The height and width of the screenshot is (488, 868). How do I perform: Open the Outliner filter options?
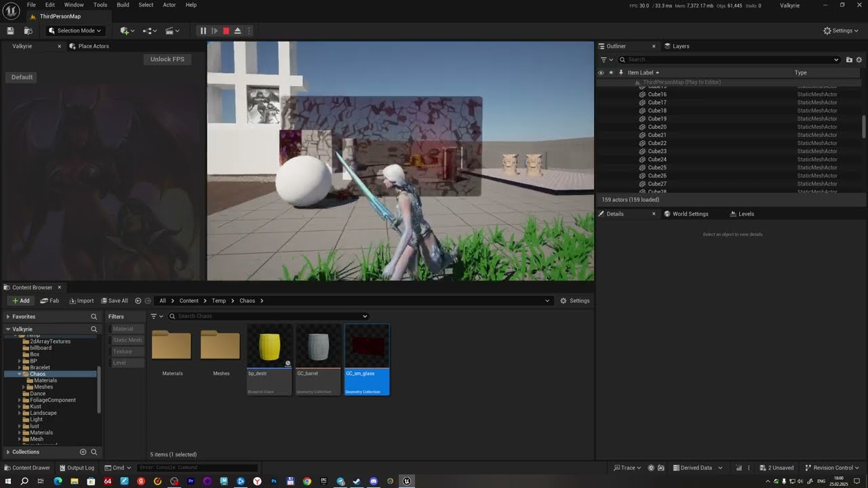[x=606, y=60]
